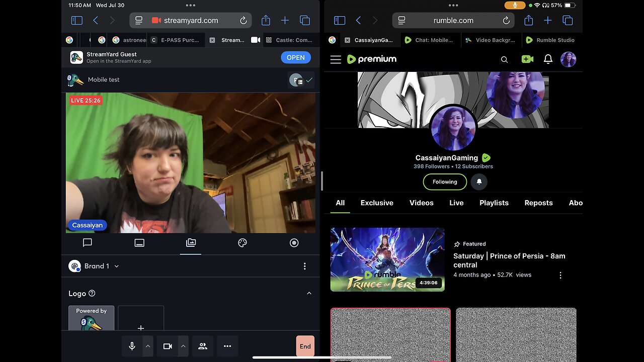Share the streamyard.com page
This screenshot has height=362, width=644.
(266, 20)
